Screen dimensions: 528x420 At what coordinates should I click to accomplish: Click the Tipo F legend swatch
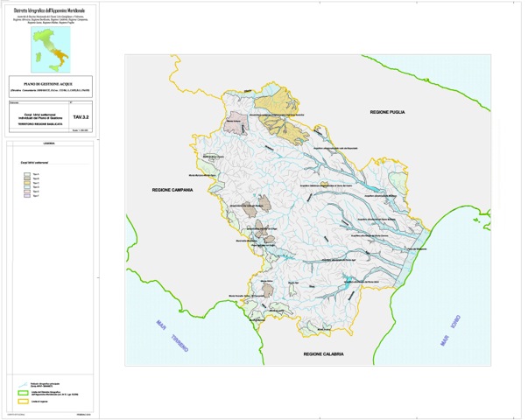coord(26,196)
